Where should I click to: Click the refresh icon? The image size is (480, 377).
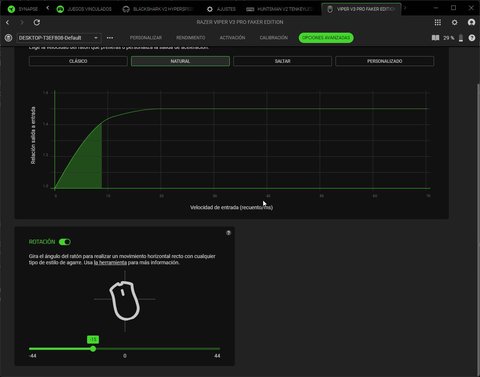[37, 22]
